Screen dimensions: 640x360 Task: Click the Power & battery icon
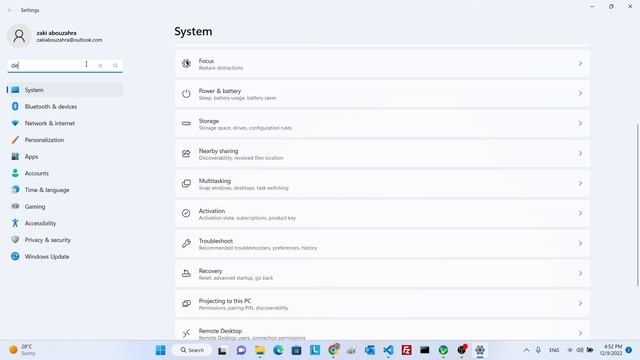(186, 93)
